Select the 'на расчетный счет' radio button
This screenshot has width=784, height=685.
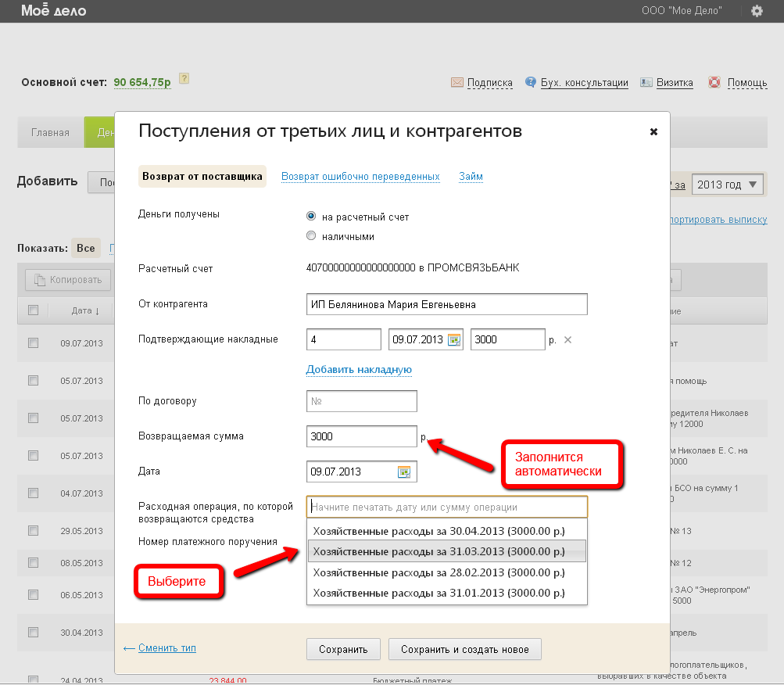pyautogui.click(x=312, y=217)
